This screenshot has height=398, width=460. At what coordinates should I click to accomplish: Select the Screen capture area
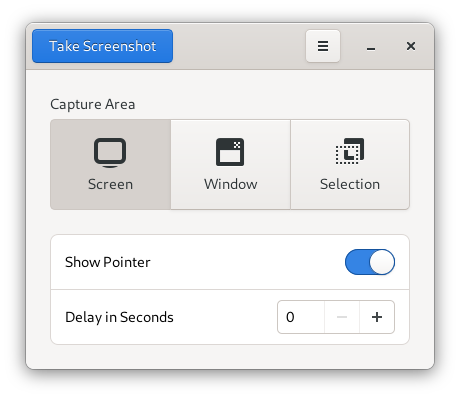pos(111,164)
